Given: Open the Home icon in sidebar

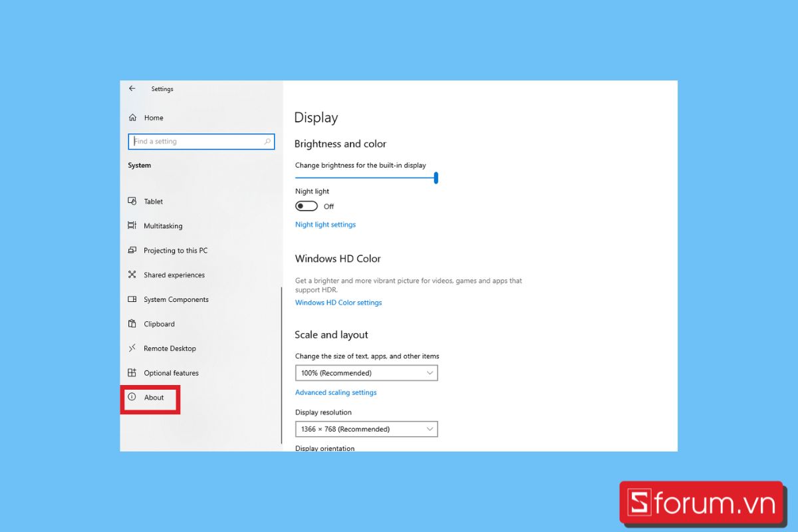Looking at the screenshot, I should 132,118.
